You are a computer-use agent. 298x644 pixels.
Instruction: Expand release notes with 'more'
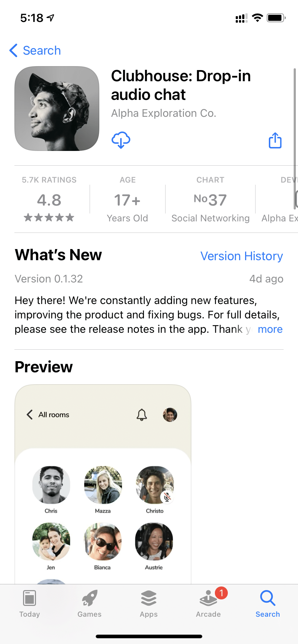click(270, 329)
